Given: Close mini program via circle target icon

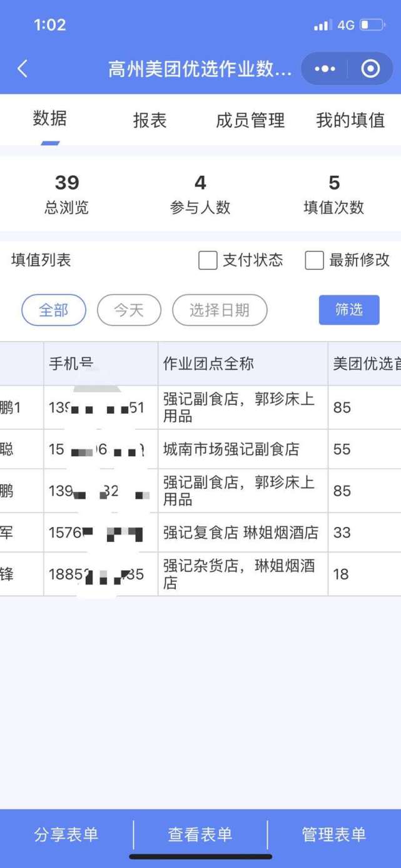Looking at the screenshot, I should [x=370, y=69].
